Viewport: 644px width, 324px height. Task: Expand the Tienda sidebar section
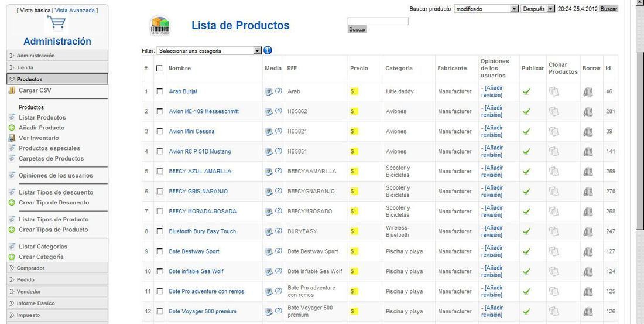[57, 67]
